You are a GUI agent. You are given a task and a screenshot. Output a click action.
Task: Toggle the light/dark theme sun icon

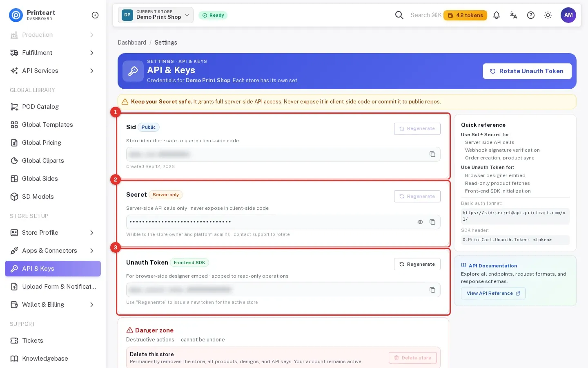point(548,15)
